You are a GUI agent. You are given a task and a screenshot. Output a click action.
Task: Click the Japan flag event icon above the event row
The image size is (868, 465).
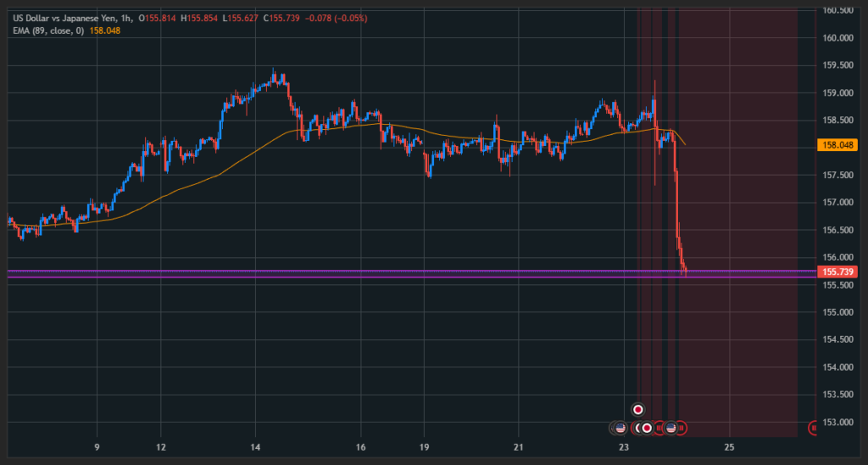(x=638, y=409)
